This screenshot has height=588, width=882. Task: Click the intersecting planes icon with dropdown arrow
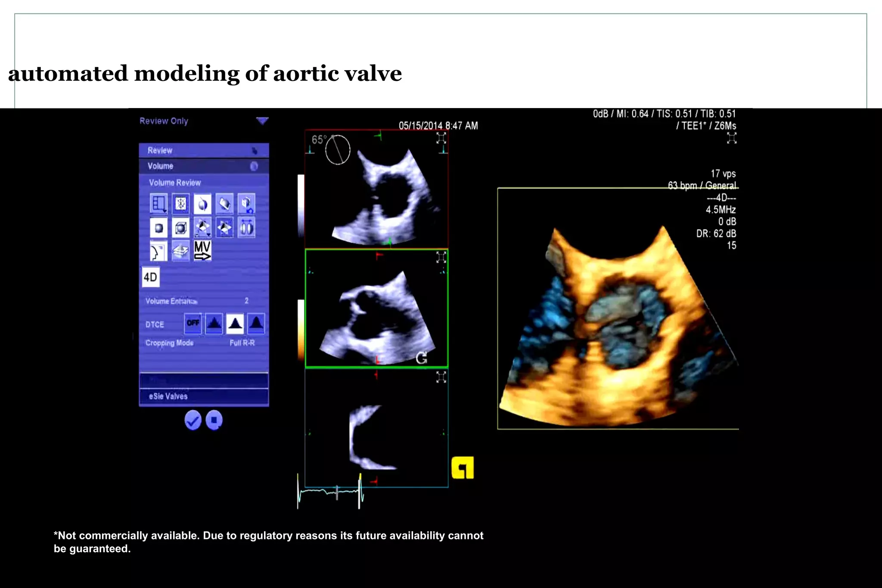point(202,227)
